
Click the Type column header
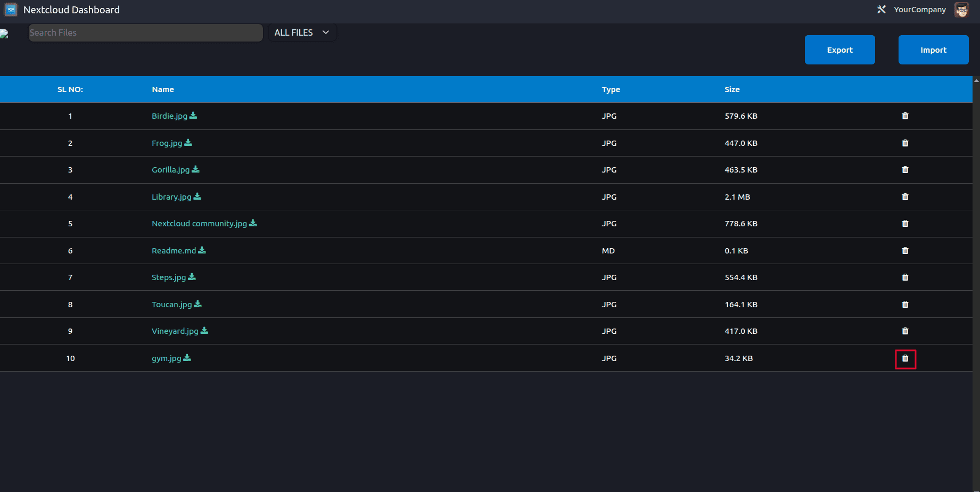pos(611,89)
